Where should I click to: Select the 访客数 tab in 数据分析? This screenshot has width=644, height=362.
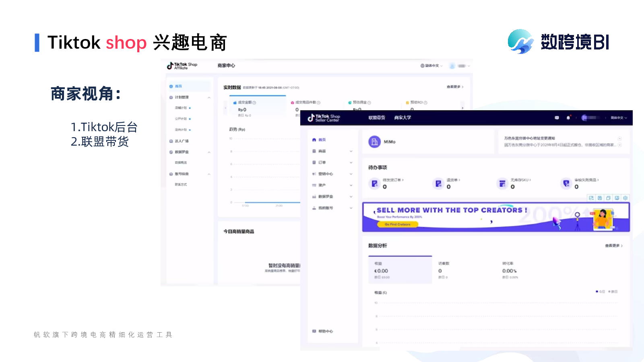[444, 270]
